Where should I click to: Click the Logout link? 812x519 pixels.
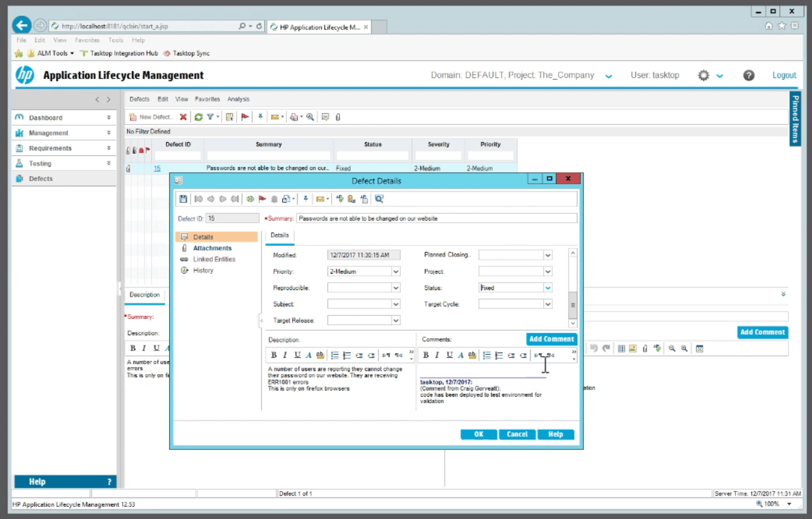[x=784, y=75]
